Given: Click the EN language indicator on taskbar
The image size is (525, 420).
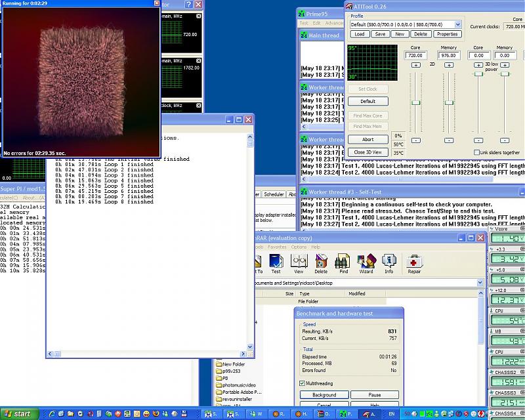Looking at the screenshot, I should [x=391, y=414].
